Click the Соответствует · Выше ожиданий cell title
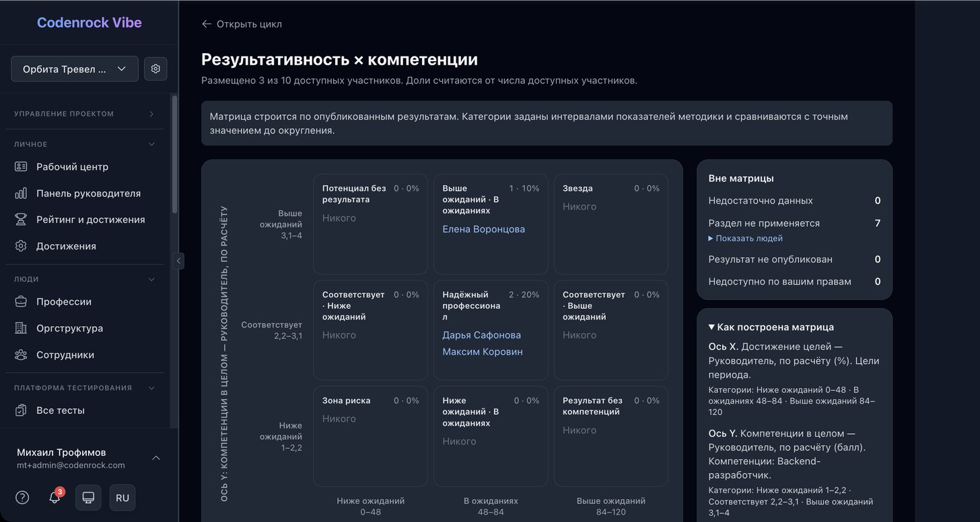 (594, 305)
